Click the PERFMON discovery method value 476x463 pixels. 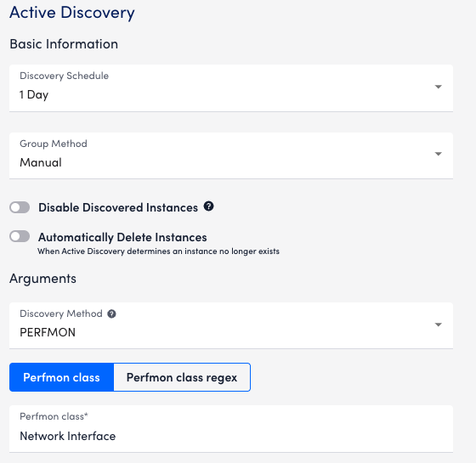[x=48, y=332]
